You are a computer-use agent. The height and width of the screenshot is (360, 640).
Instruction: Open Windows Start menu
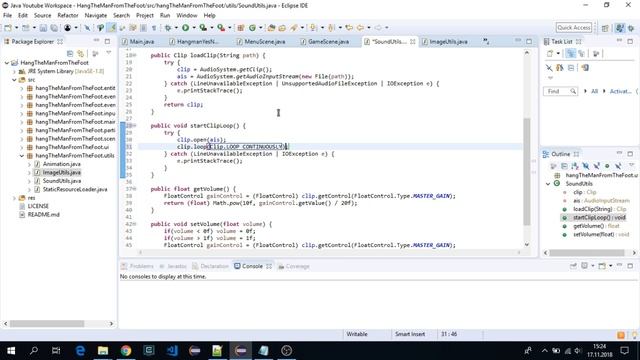(11, 350)
